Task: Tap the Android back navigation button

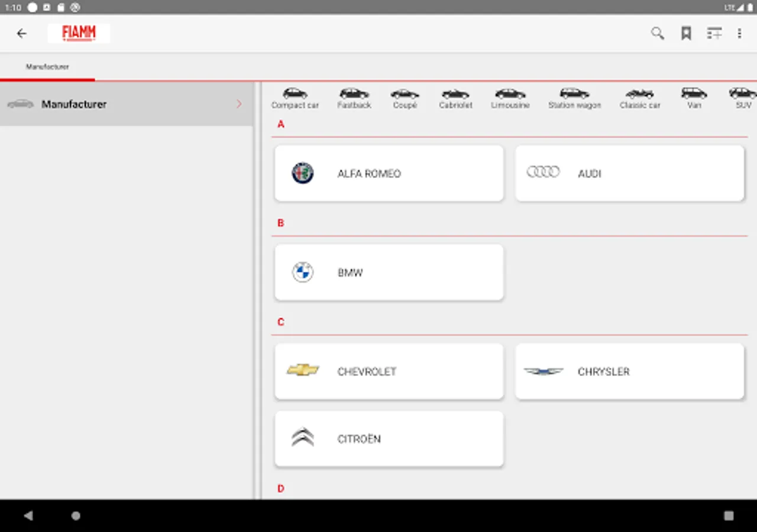Action: pyautogui.click(x=28, y=515)
